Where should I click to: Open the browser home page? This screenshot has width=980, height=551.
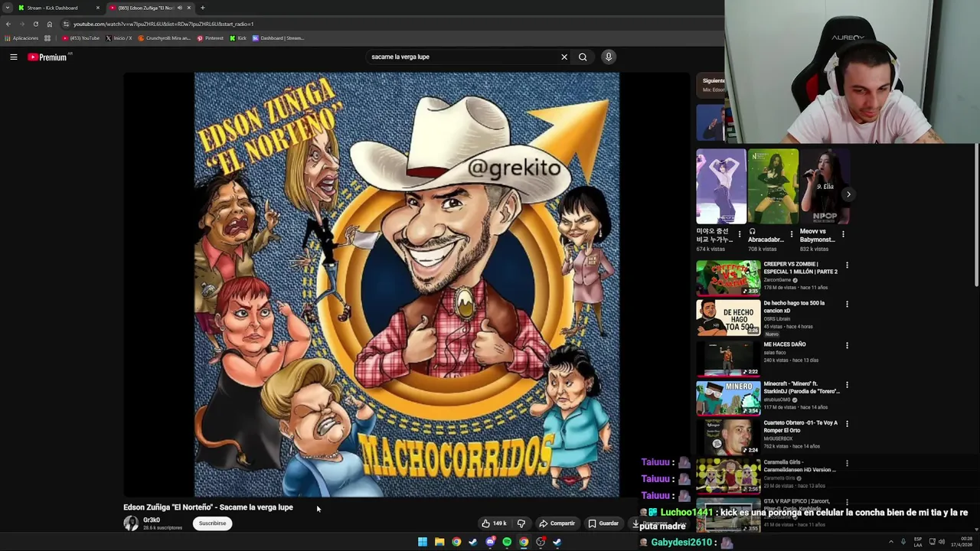click(x=50, y=24)
